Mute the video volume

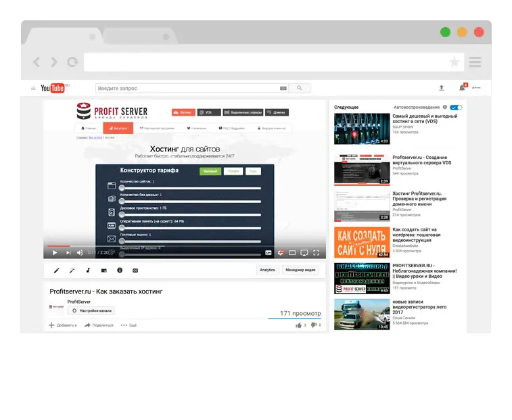[80, 252]
